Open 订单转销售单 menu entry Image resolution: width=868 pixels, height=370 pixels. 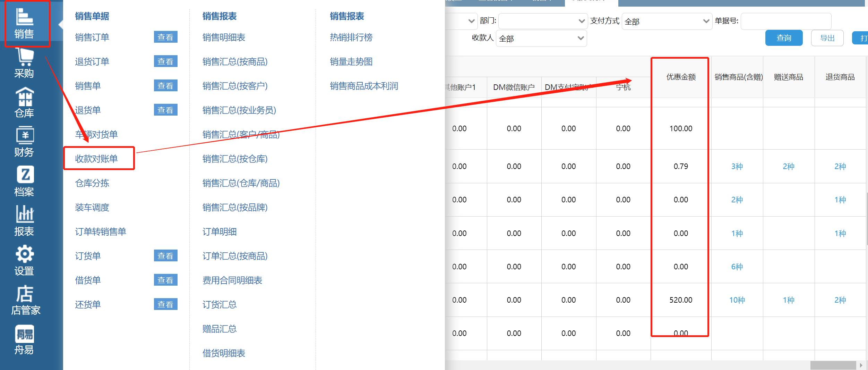[x=101, y=232]
